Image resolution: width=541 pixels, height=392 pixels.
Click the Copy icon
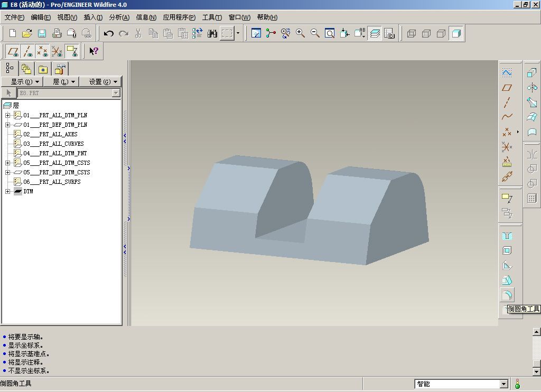153,33
